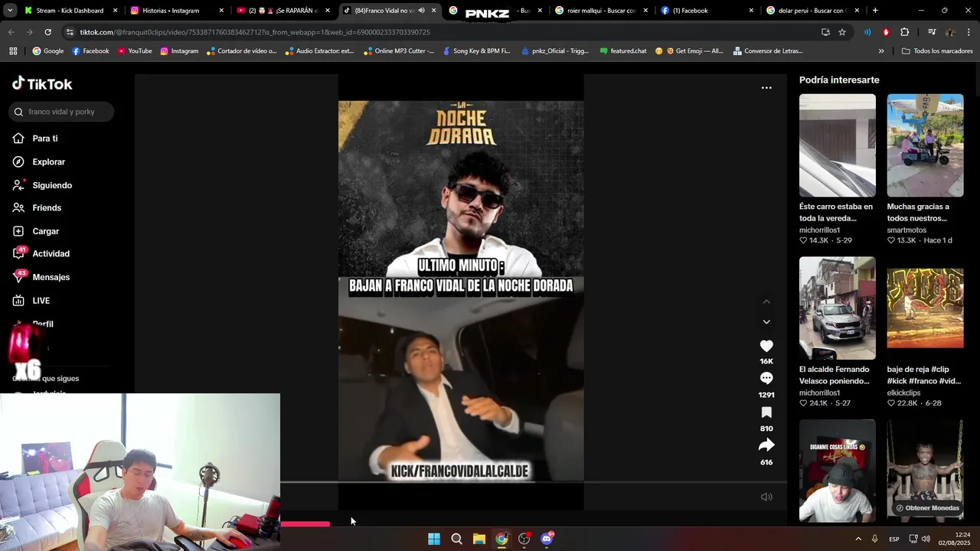This screenshot has height=551, width=980.
Task: Open File Explorer from taskbar
Action: pyautogui.click(x=479, y=539)
